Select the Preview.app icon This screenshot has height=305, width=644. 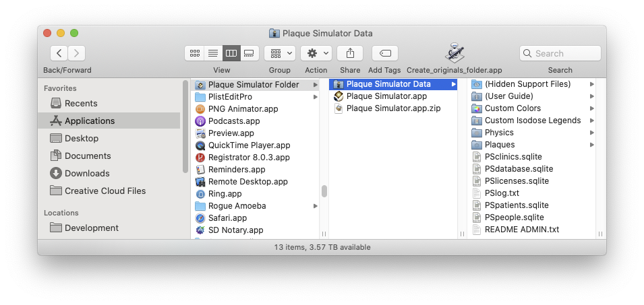pyautogui.click(x=200, y=133)
